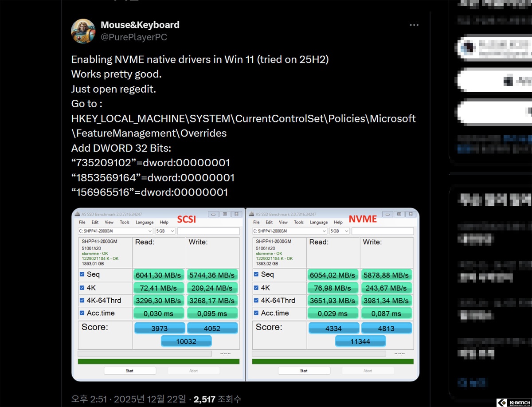Image resolution: width=532 pixels, height=407 pixels.
Task: Open the Mouse&Keyboard display name link
Action: [140, 25]
